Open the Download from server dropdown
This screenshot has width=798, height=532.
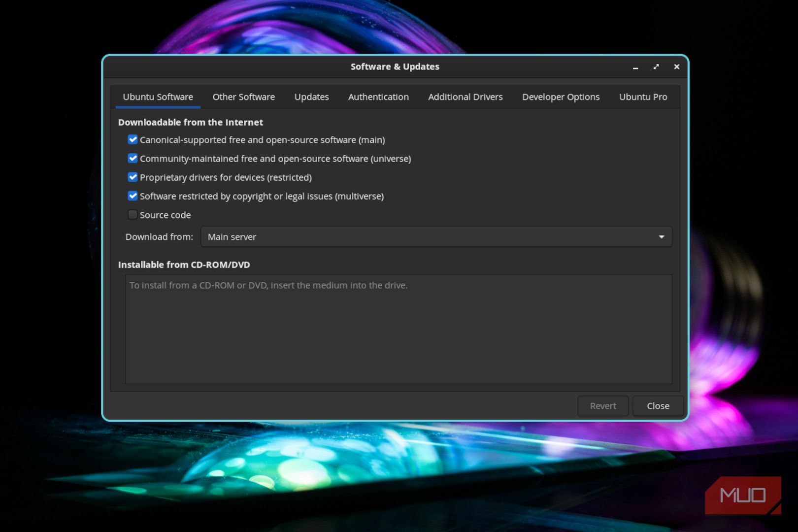pos(436,237)
